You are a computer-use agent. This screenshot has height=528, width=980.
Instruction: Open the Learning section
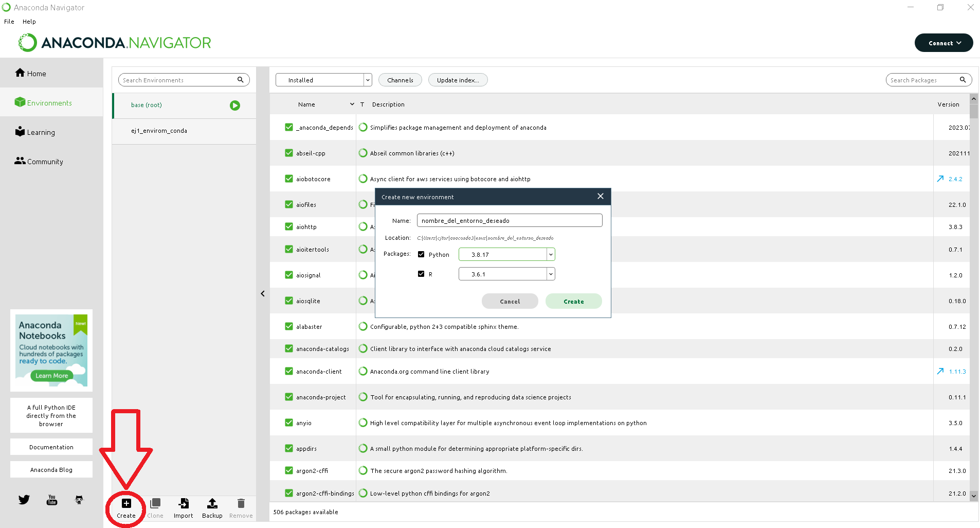coord(51,132)
